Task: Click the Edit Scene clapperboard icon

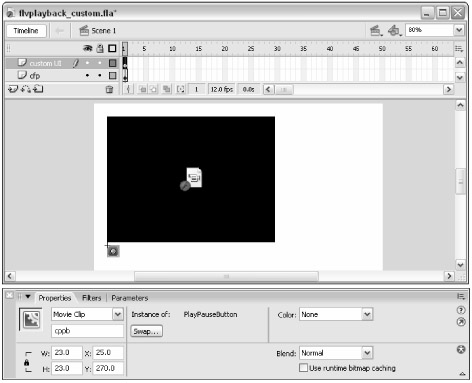Action: (376, 31)
